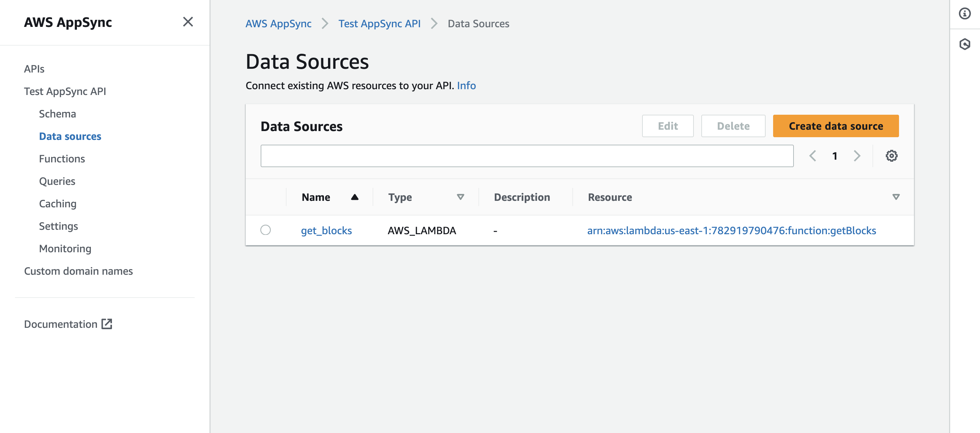The width and height of the screenshot is (980, 433).
Task: Click the disabled Edit button
Action: tap(668, 126)
